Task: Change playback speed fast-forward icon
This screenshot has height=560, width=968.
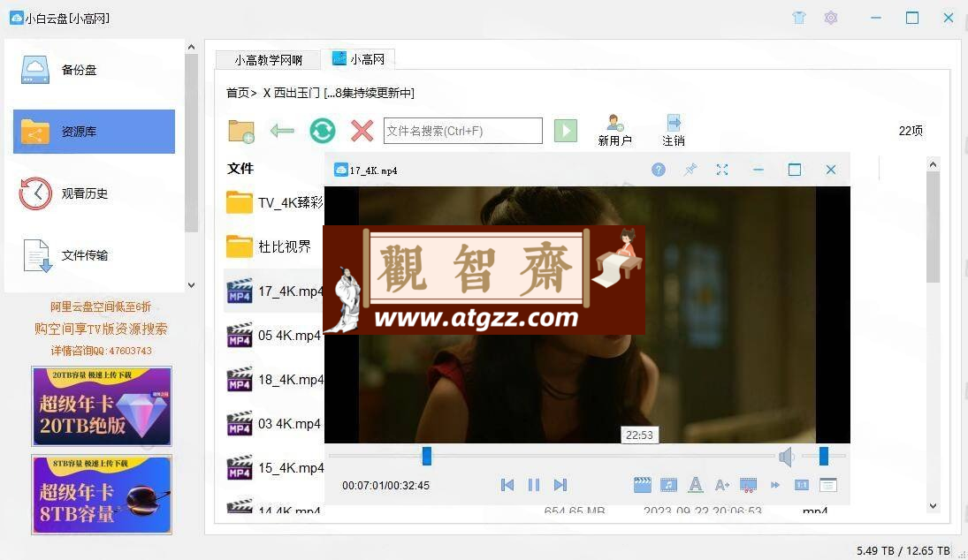Action: [x=775, y=486]
